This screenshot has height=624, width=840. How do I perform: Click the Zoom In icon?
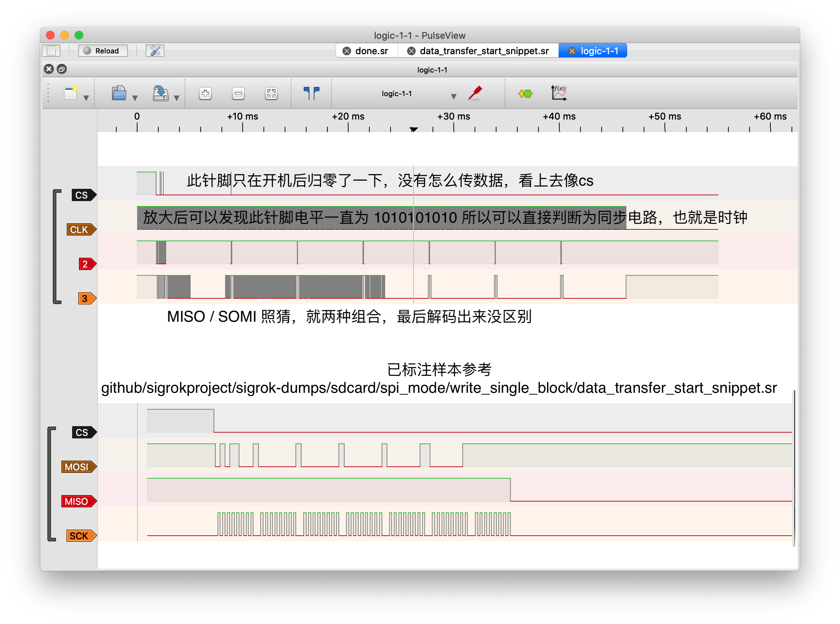(205, 93)
